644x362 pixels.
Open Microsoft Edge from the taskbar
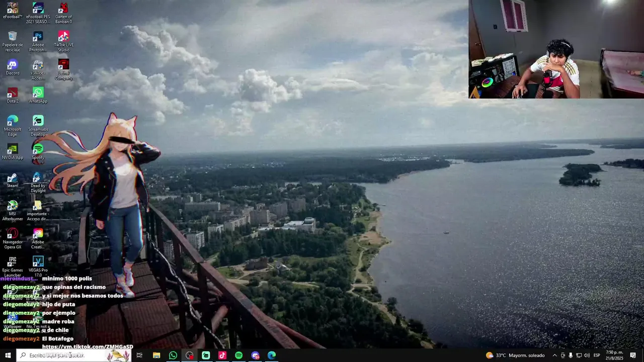pos(272,355)
